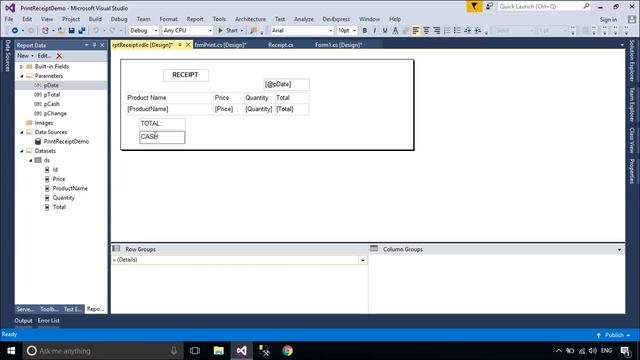Open the Error List tab

click(49, 321)
